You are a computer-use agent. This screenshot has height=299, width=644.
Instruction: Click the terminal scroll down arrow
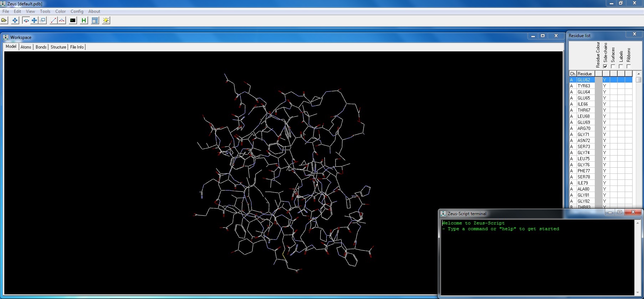click(x=638, y=293)
